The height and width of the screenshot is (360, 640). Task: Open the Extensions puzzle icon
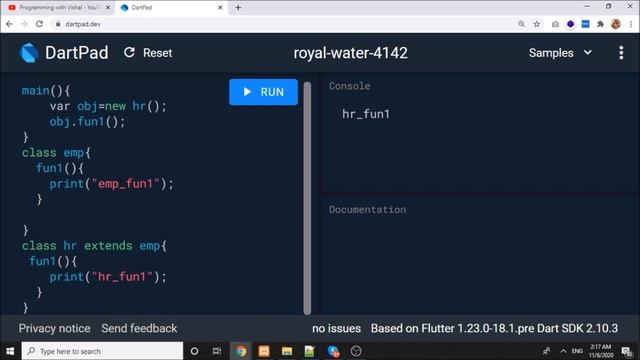(600, 24)
